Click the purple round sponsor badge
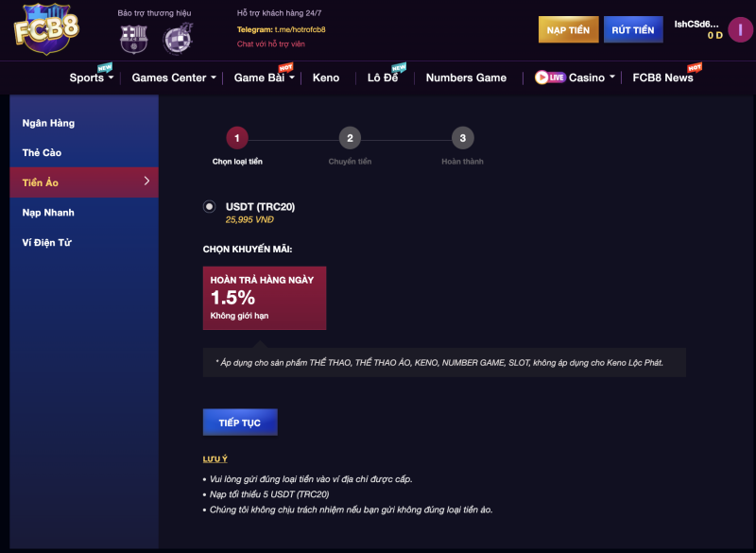 click(x=178, y=39)
